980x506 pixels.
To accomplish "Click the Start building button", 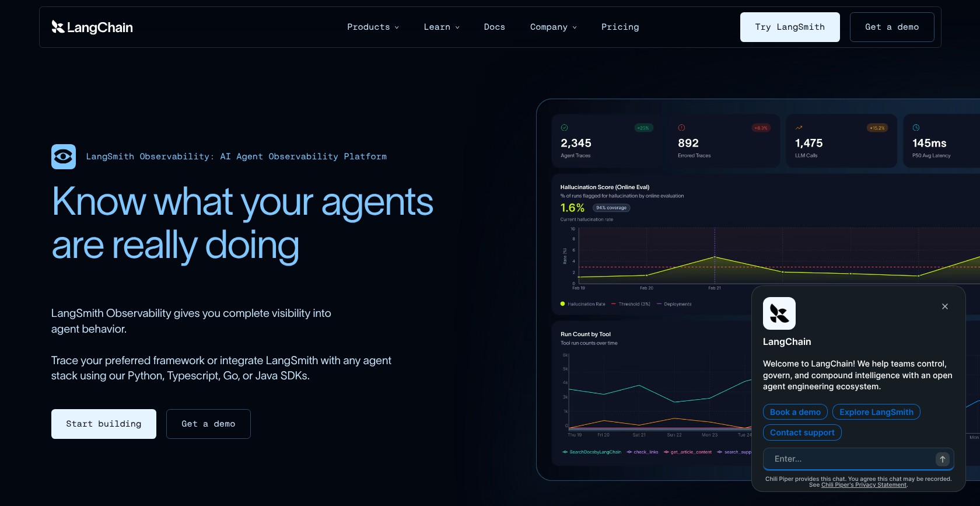I will [104, 424].
